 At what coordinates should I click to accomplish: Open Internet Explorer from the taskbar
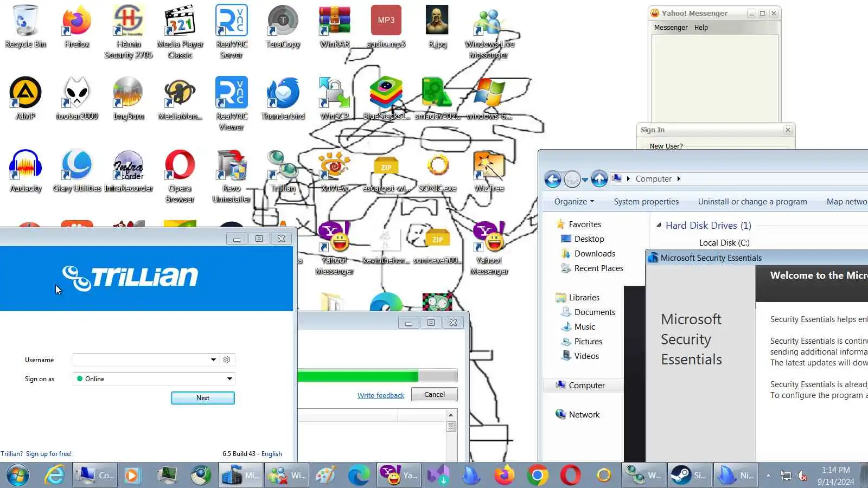[x=54, y=476]
